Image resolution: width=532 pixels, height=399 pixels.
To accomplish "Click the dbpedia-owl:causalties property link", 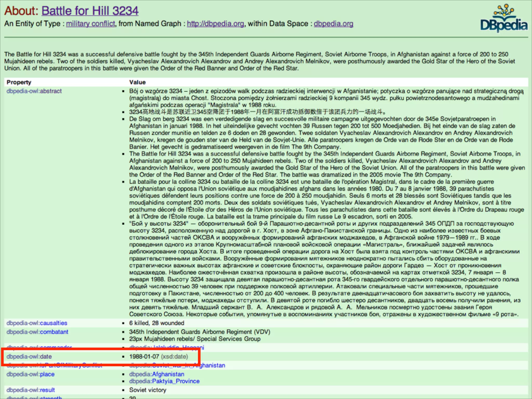I will click(37, 323).
